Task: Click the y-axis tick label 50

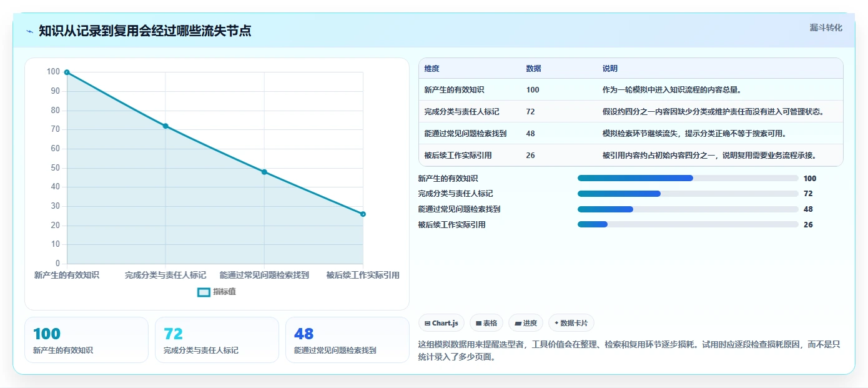Action: (x=56, y=168)
